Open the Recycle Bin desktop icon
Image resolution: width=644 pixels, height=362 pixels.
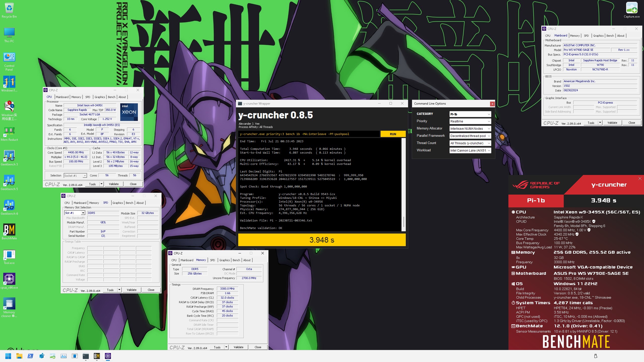(9, 11)
